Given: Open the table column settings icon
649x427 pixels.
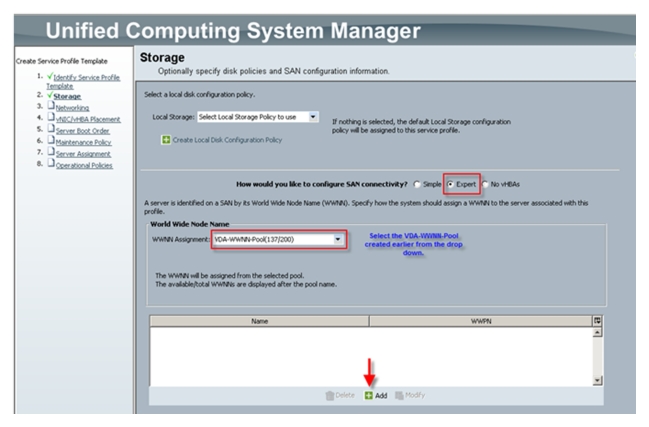Looking at the screenshot, I should pyautogui.click(x=597, y=321).
